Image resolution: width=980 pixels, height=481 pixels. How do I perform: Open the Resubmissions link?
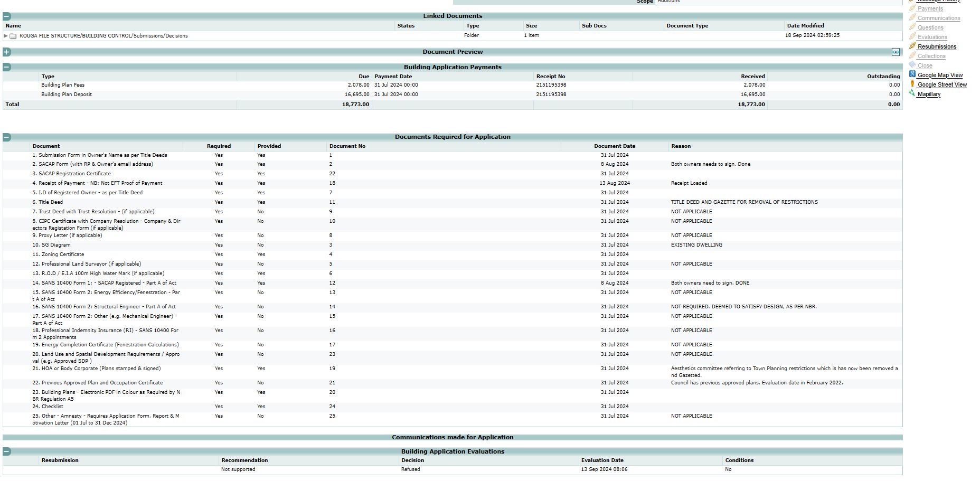pyautogui.click(x=937, y=46)
